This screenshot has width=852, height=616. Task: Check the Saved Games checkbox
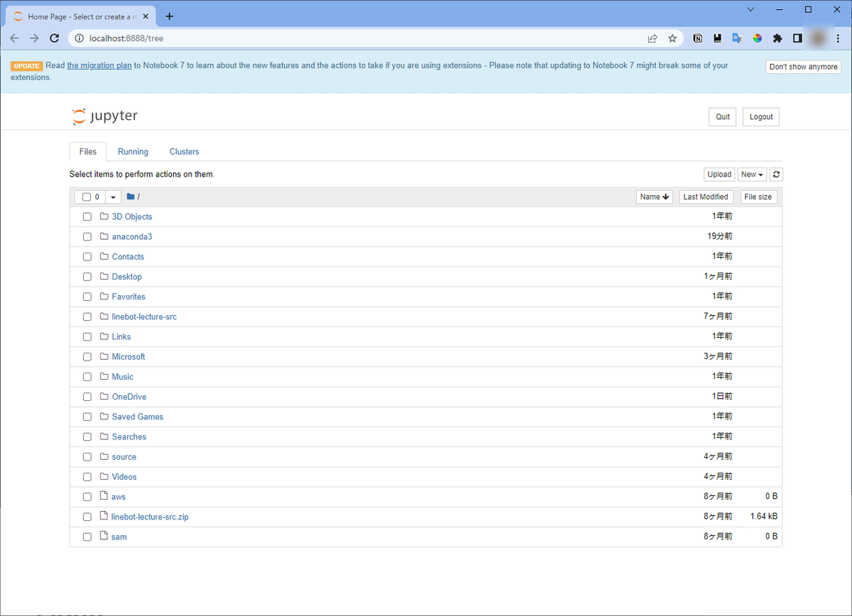pyautogui.click(x=87, y=417)
